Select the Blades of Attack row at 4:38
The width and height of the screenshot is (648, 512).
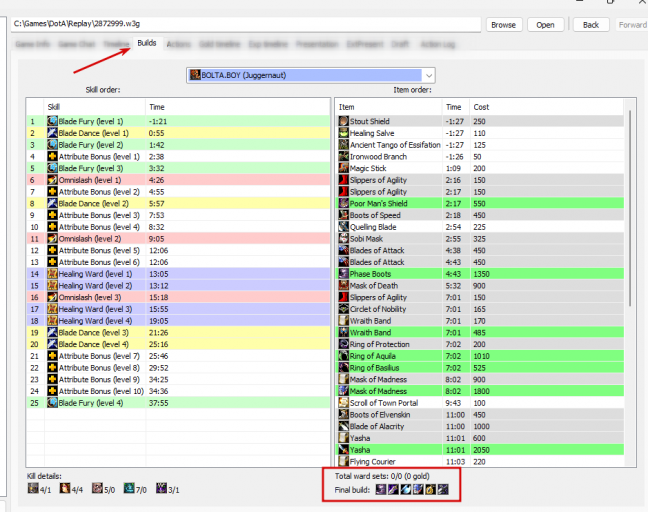tap(480, 250)
